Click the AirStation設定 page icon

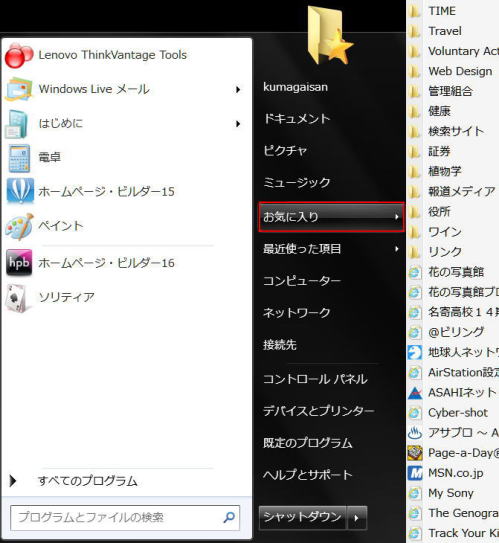click(x=415, y=373)
